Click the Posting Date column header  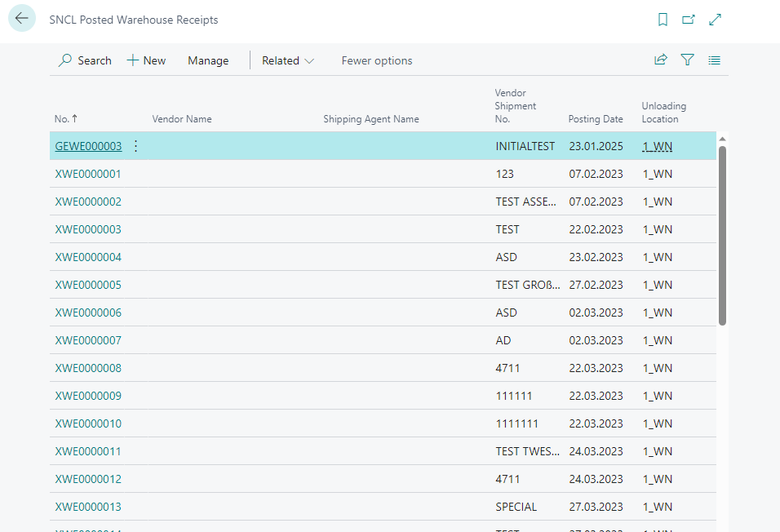596,119
